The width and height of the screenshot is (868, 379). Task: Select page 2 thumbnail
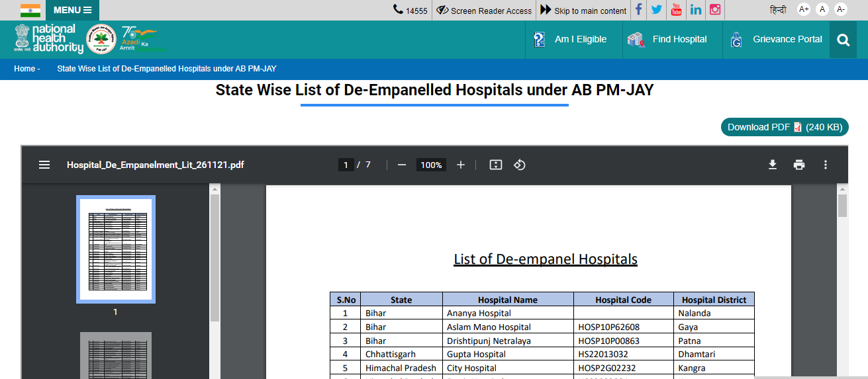point(116,355)
